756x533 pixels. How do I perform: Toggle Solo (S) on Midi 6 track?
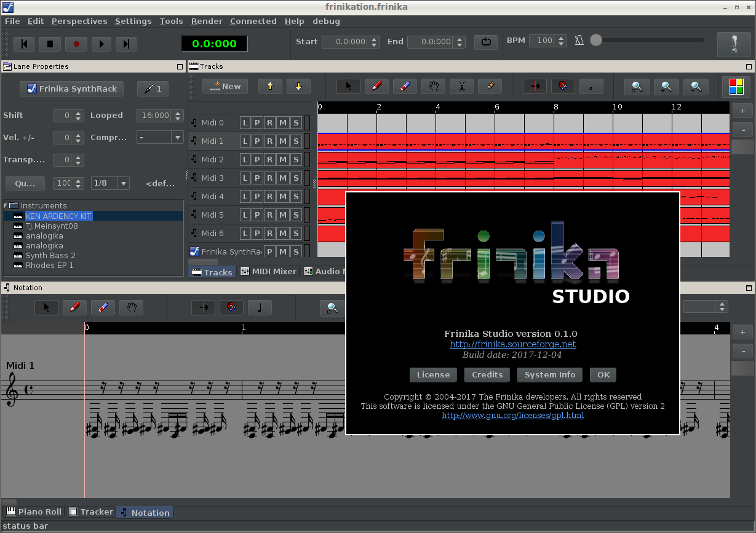(x=296, y=233)
